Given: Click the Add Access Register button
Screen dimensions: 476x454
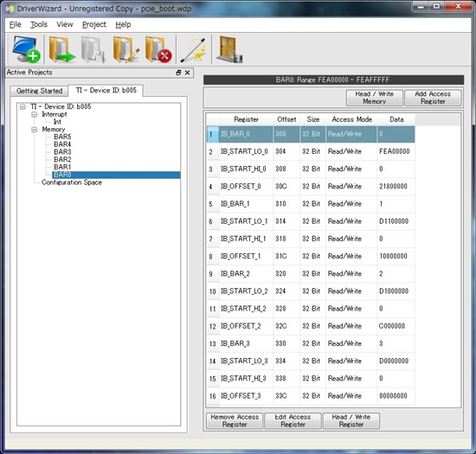Looking at the screenshot, I should pos(433,98).
